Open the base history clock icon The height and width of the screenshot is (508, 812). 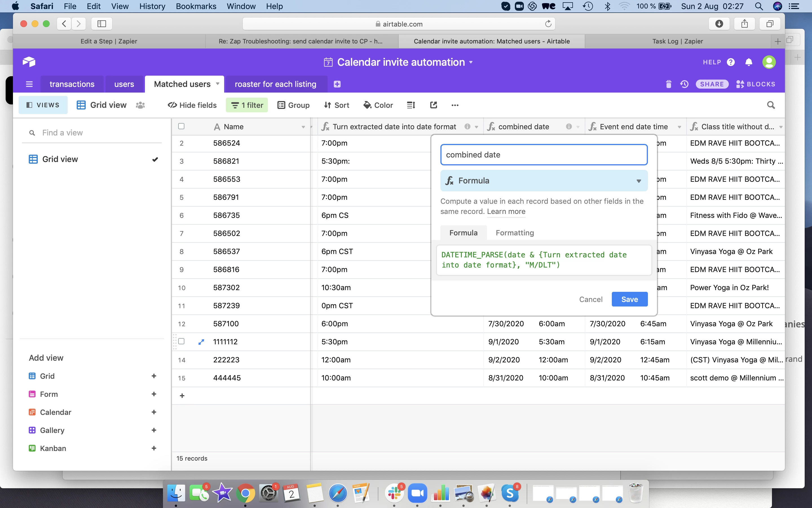pyautogui.click(x=684, y=84)
